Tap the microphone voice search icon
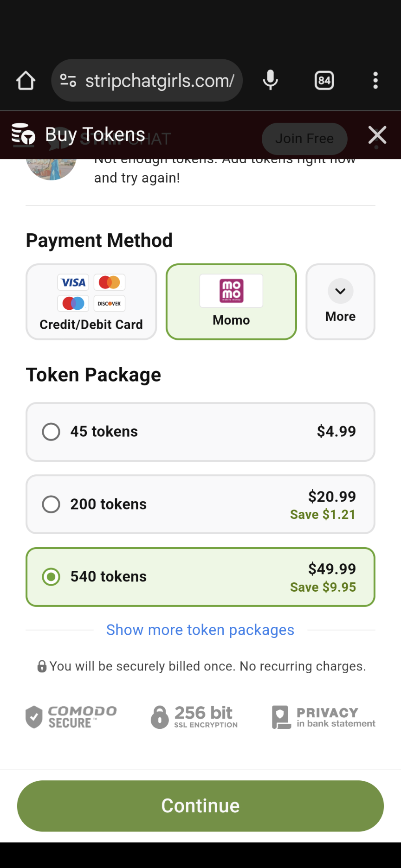 pyautogui.click(x=270, y=81)
